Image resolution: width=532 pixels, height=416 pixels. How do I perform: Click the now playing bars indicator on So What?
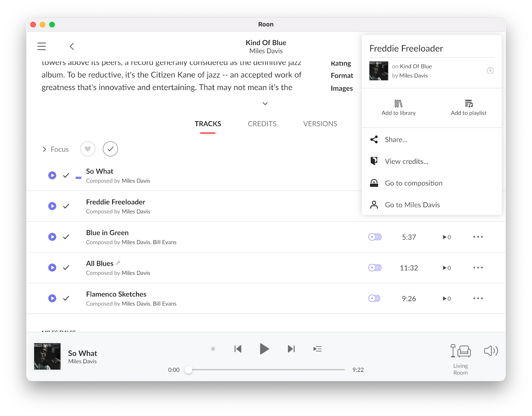[78, 178]
